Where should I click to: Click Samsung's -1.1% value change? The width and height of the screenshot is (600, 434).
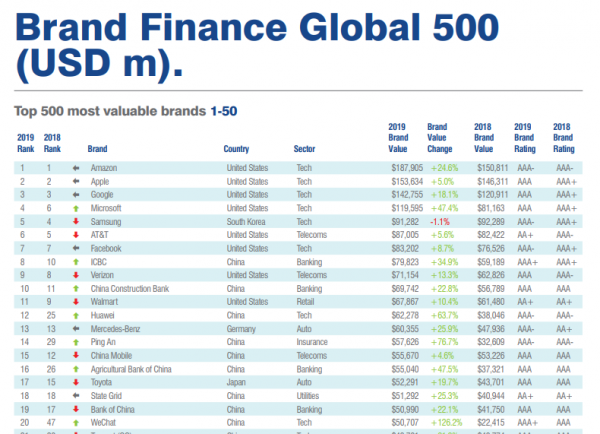pyautogui.click(x=440, y=222)
